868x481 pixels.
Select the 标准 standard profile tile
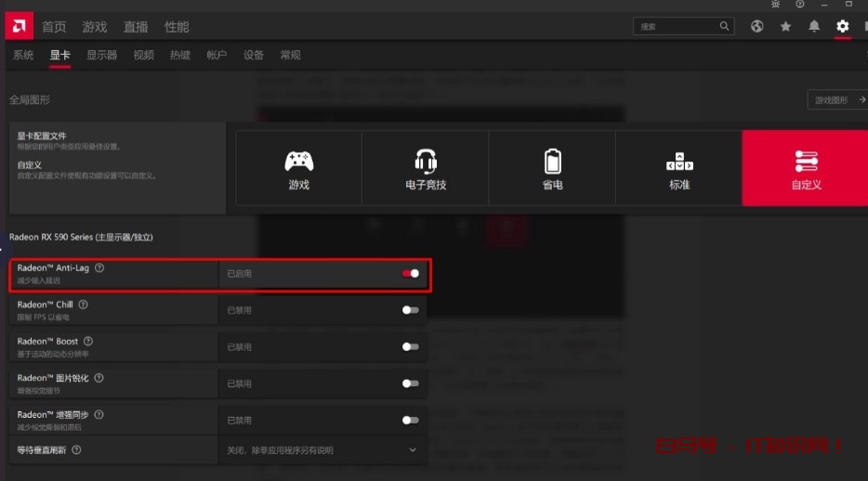click(x=679, y=168)
